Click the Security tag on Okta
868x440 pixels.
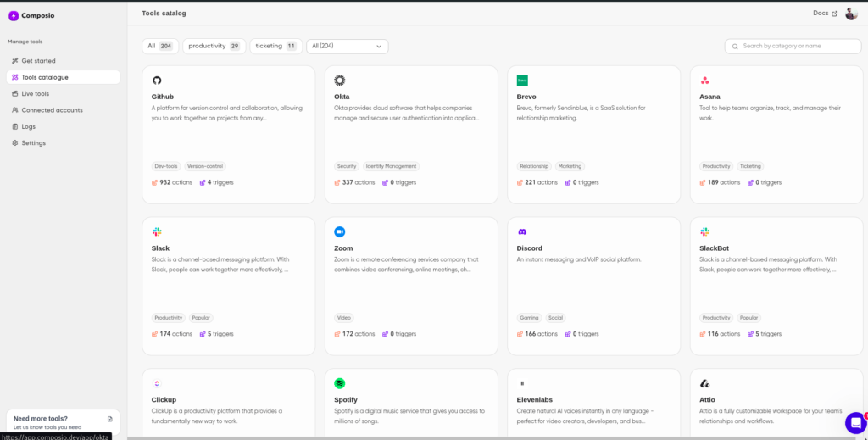[347, 166]
